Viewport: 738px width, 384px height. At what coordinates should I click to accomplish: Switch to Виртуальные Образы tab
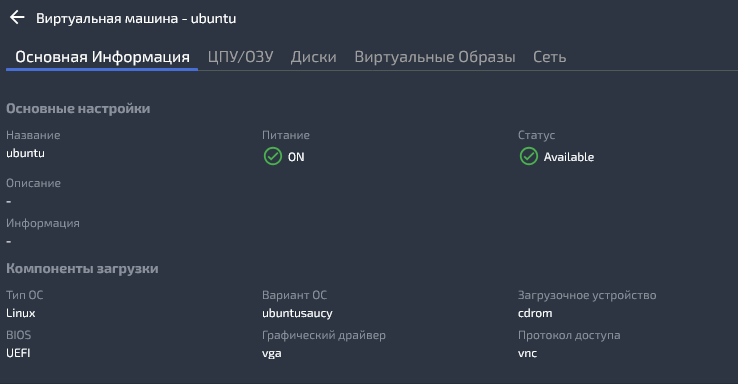click(x=435, y=57)
